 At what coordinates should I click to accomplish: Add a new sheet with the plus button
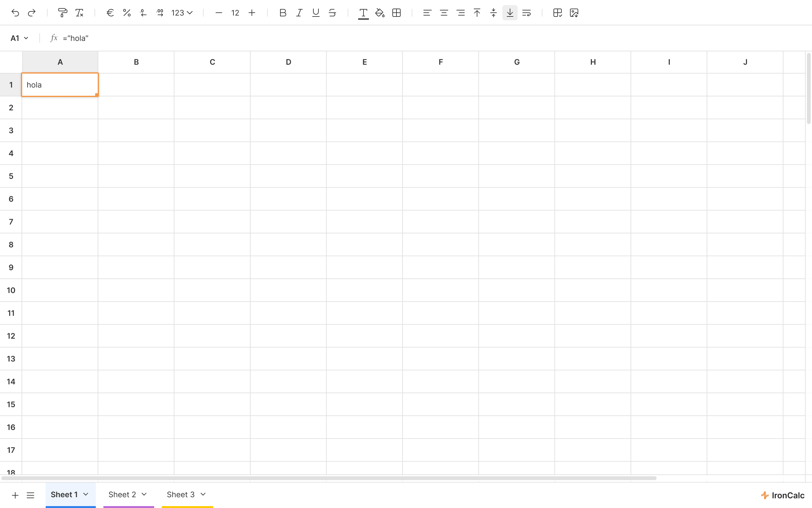pos(15,495)
